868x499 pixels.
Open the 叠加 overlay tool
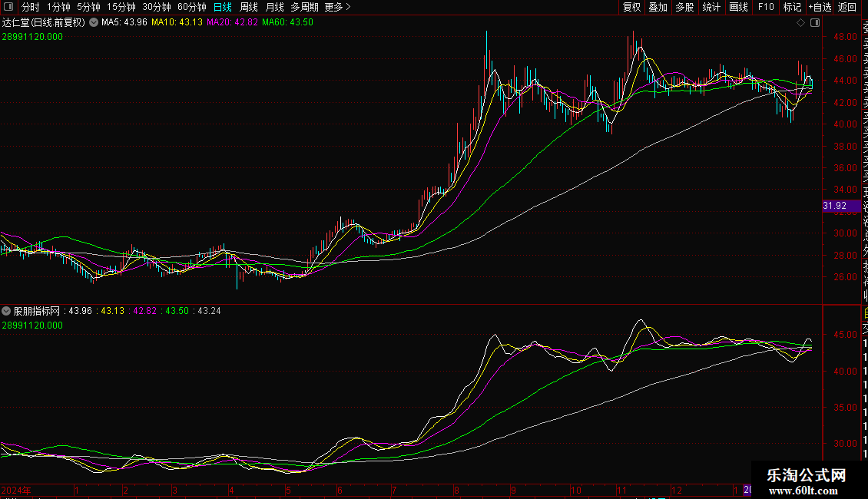point(658,7)
